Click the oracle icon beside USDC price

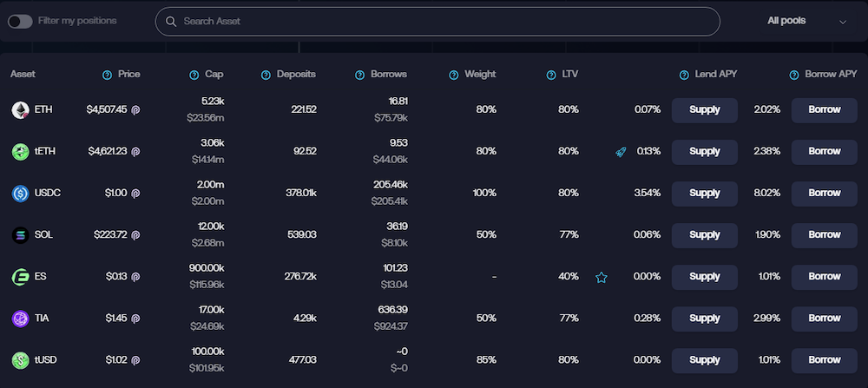(135, 194)
